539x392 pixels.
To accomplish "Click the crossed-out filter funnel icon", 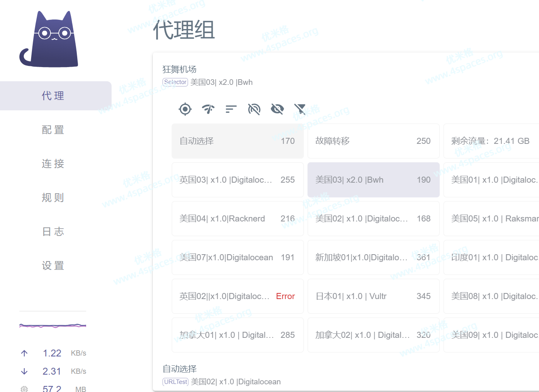I will click(300, 109).
